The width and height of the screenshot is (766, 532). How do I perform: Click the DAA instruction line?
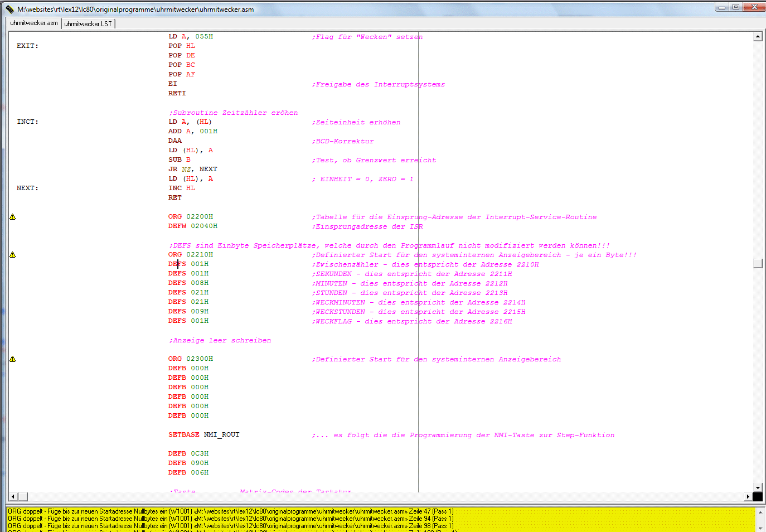pyautogui.click(x=175, y=141)
